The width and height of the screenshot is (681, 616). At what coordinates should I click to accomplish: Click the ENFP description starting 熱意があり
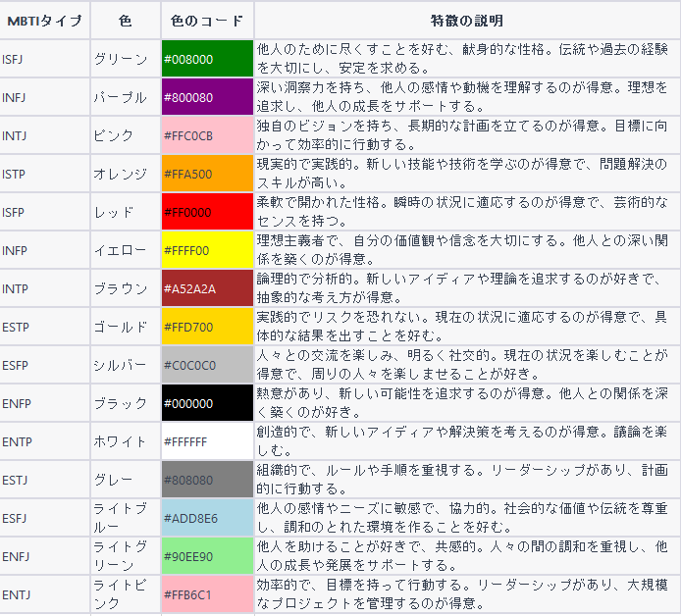[x=467, y=403]
